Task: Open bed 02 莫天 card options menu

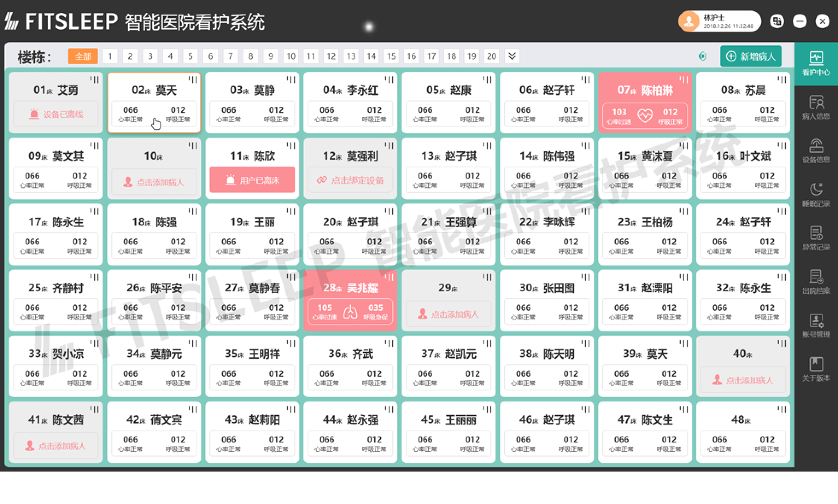Action: click(193, 79)
